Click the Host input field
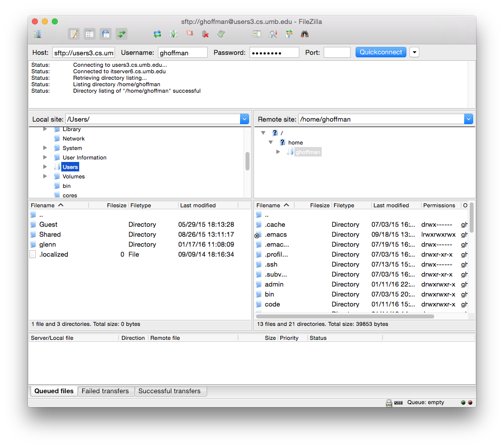Screen dimensions: 504x447 pyautogui.click(x=84, y=52)
